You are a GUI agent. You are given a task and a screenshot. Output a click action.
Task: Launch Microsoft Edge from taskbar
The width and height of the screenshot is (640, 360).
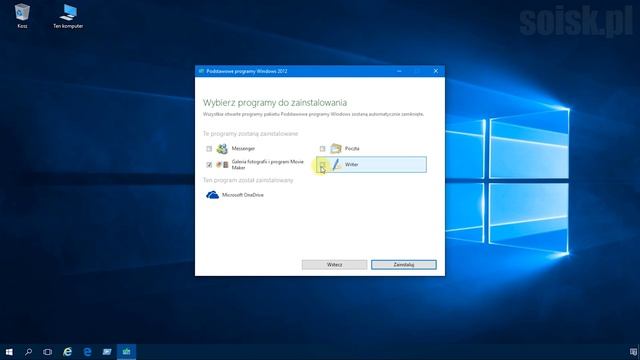click(87, 351)
